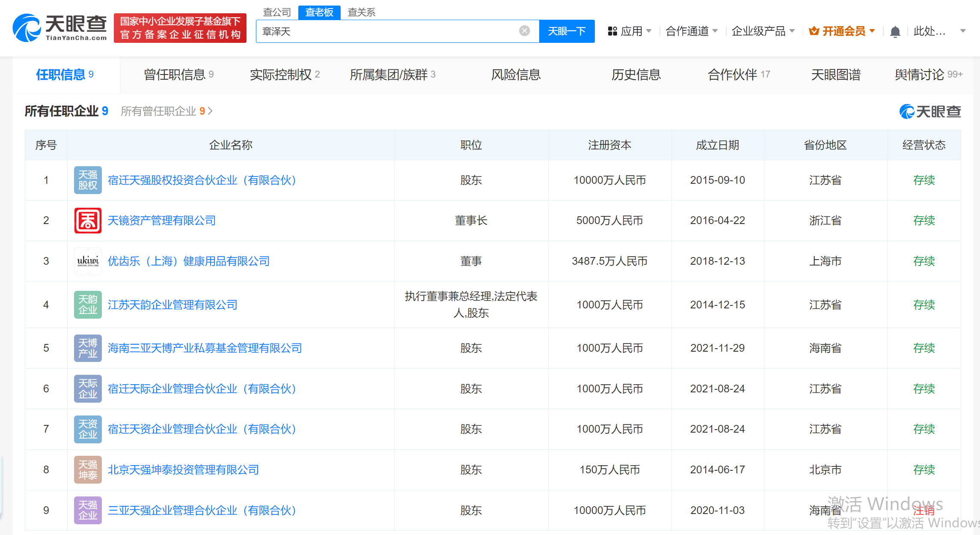Clear the search box with X icon
Screen dimensions: 980x535
pyautogui.click(x=524, y=31)
